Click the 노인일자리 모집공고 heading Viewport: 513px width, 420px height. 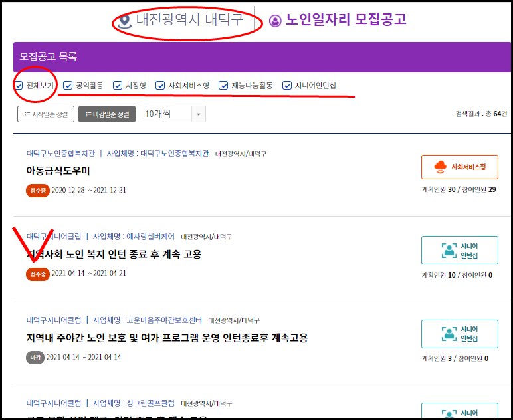pyautogui.click(x=346, y=19)
